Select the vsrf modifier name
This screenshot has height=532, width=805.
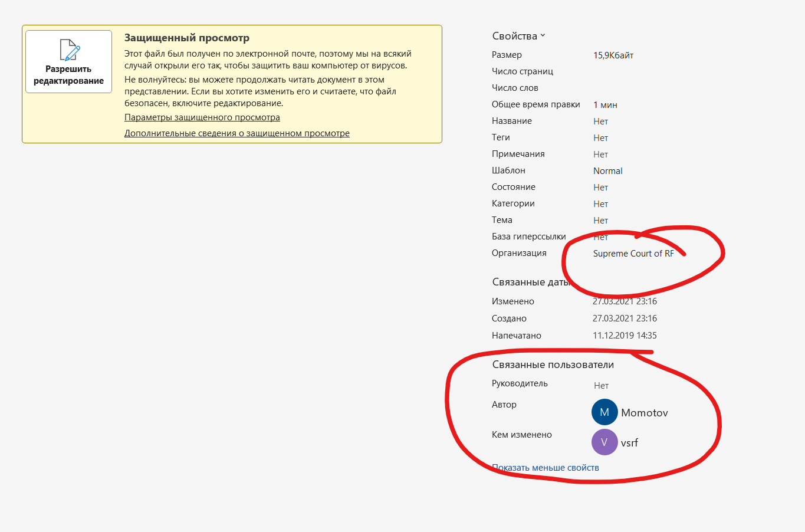coord(629,443)
